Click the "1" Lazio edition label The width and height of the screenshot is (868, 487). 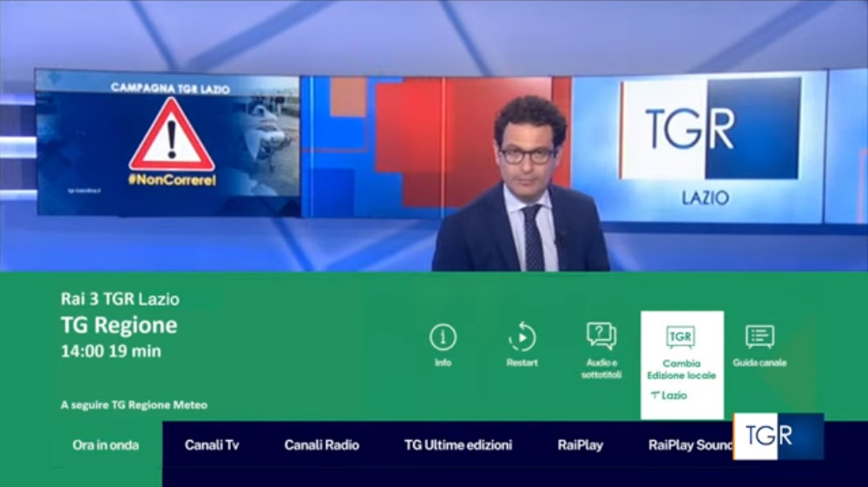point(668,395)
